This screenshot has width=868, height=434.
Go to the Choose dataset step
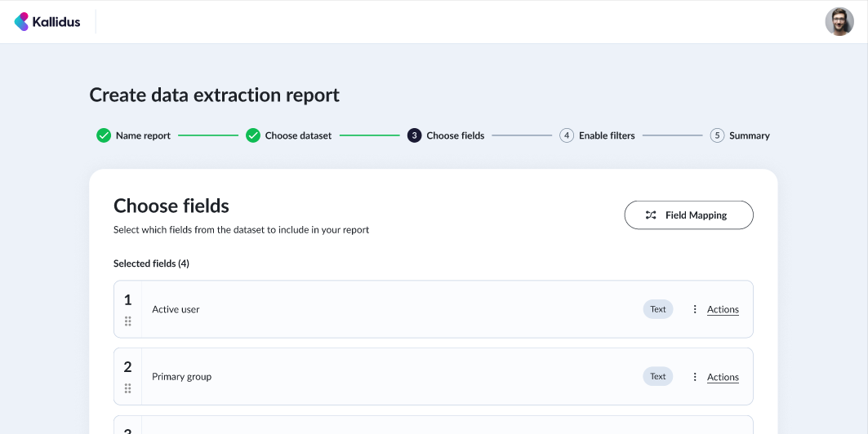point(298,135)
